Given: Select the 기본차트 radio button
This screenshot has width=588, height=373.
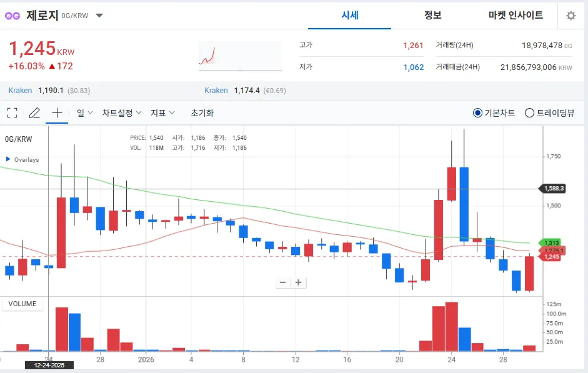Looking at the screenshot, I should (x=478, y=113).
